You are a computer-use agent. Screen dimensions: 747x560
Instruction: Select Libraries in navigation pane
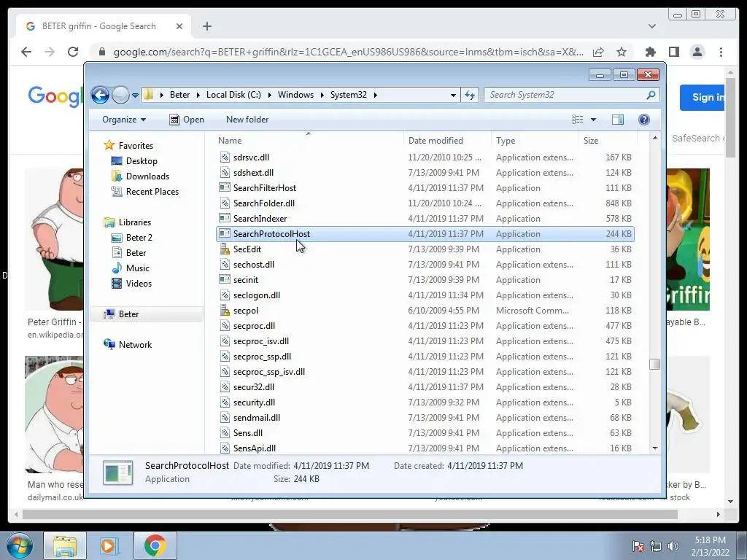135,222
